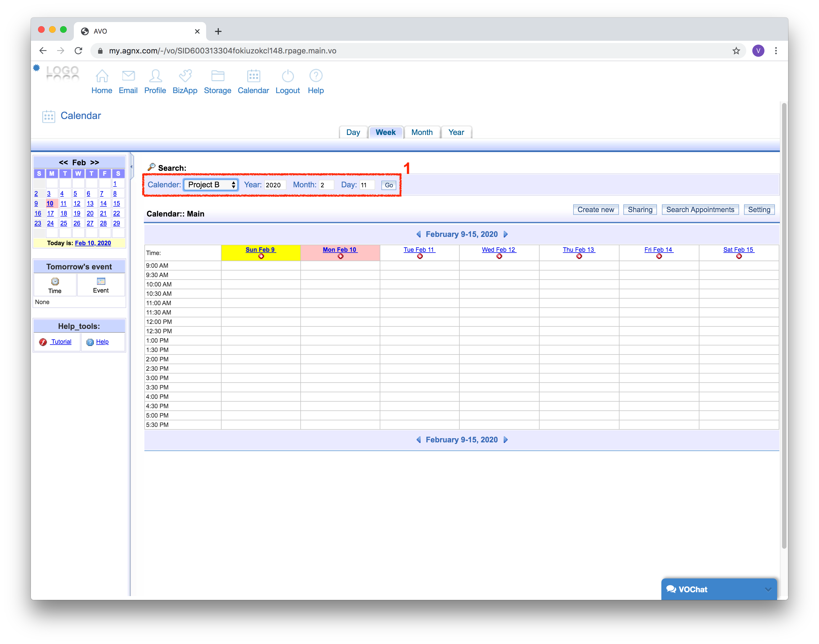The width and height of the screenshot is (819, 644).
Task: Go to next week using right arrow
Action: tap(506, 234)
